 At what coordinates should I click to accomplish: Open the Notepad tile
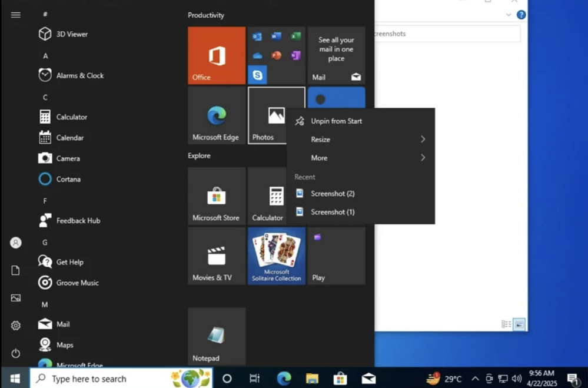click(x=216, y=336)
